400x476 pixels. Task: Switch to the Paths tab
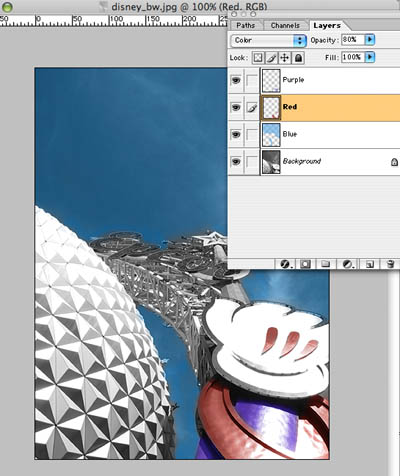point(246,25)
